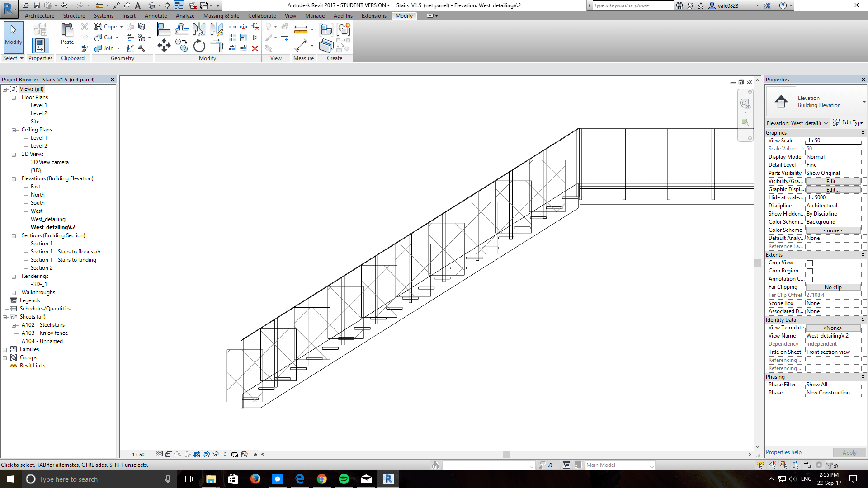Select the Move tool in Modify panel

point(164,45)
